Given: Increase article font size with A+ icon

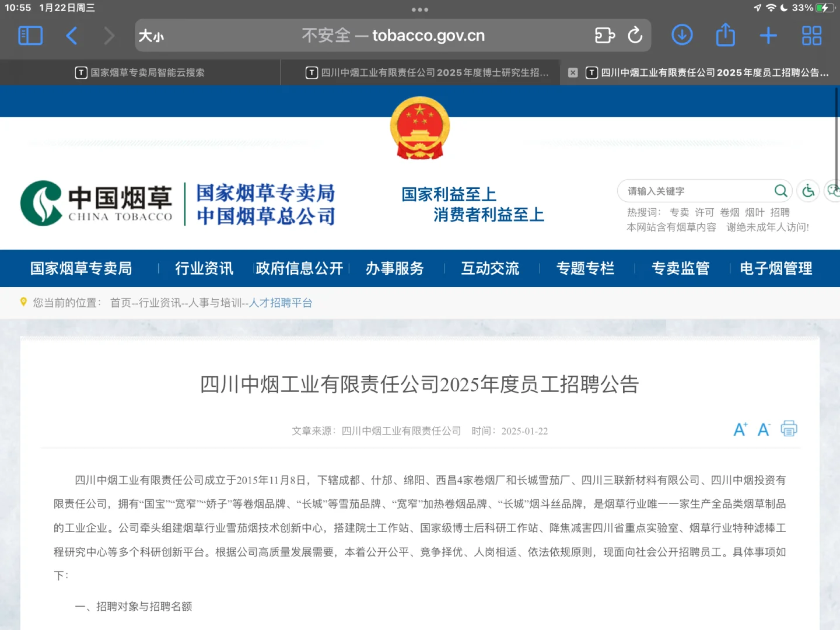Looking at the screenshot, I should pyautogui.click(x=740, y=429).
